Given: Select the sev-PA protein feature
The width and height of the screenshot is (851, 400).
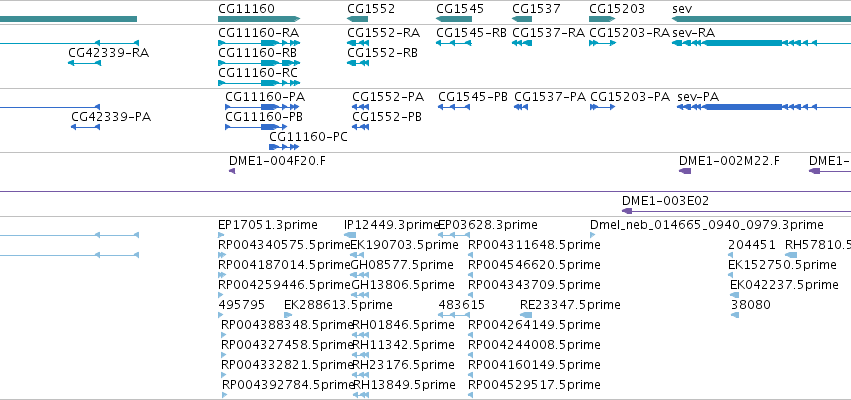Looking at the screenshot, I should click(x=764, y=107).
